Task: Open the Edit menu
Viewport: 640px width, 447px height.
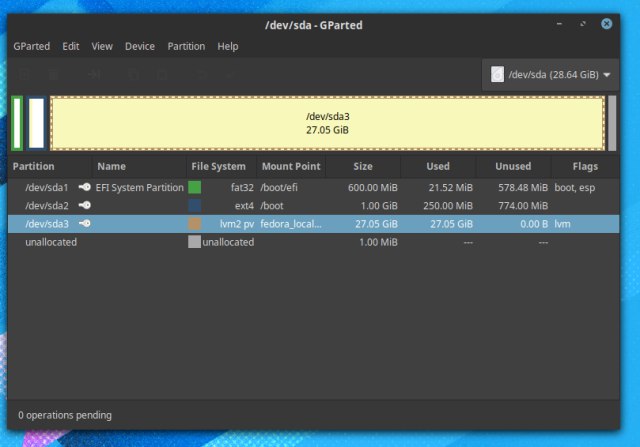Action: [x=71, y=46]
